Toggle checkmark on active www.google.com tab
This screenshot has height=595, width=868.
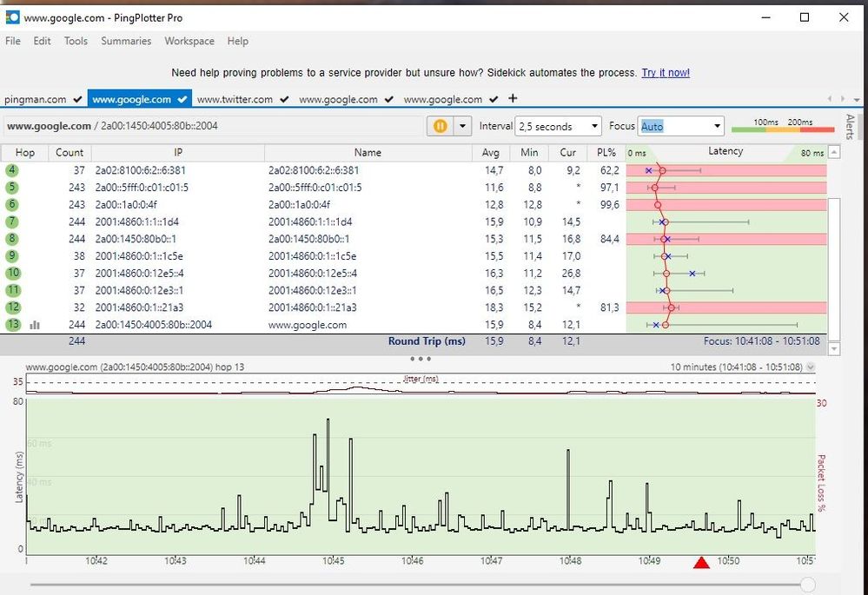coord(182,100)
